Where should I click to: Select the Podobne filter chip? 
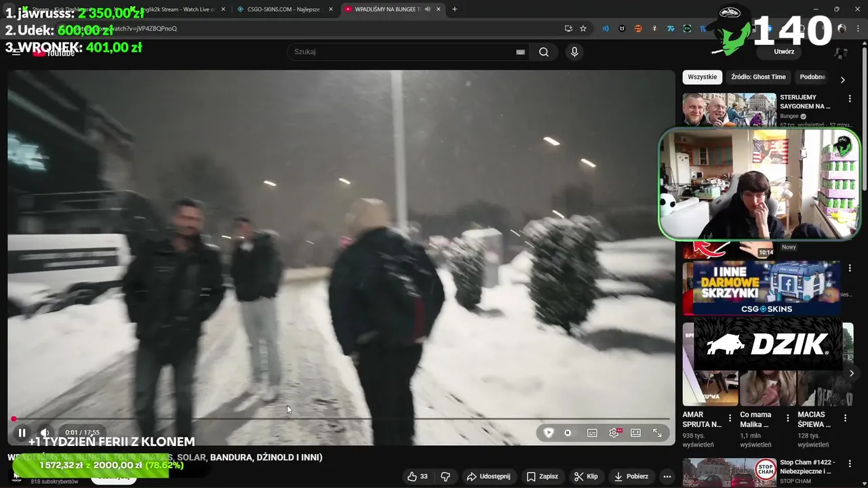click(812, 77)
